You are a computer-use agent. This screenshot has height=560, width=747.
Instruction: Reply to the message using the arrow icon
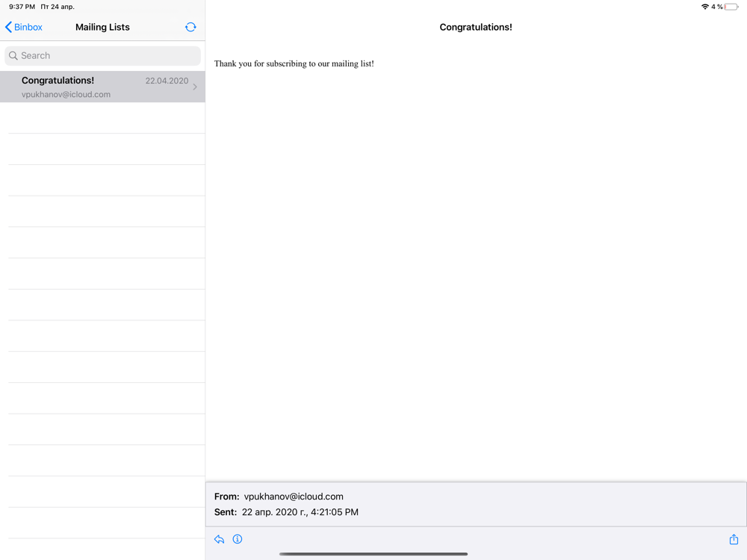(219, 539)
